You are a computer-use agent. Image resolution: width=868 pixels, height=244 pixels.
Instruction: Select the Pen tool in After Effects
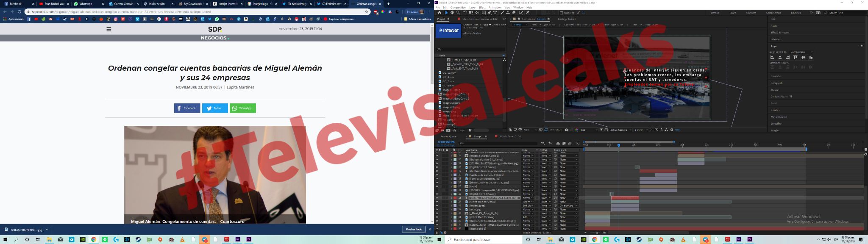pos(490,13)
